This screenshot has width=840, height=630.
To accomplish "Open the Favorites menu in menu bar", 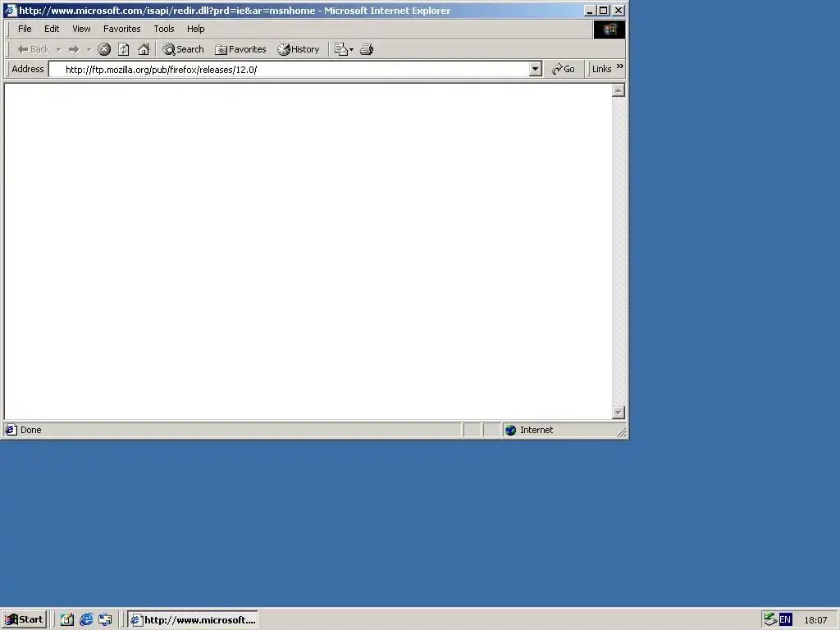I will 121,29.
